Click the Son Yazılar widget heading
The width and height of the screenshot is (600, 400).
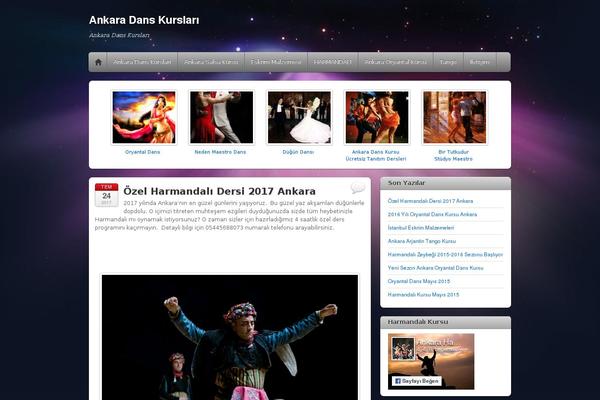pos(406,183)
